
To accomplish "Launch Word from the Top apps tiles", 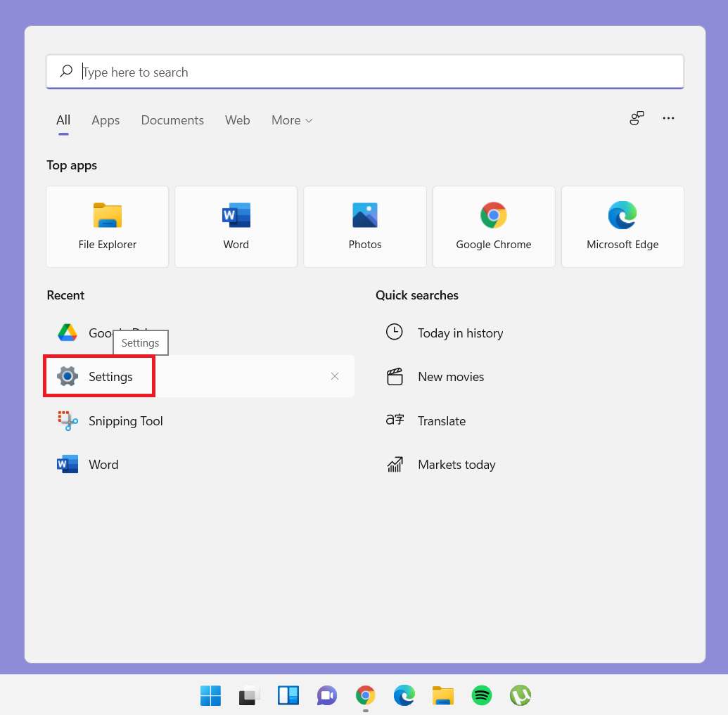I will click(236, 226).
